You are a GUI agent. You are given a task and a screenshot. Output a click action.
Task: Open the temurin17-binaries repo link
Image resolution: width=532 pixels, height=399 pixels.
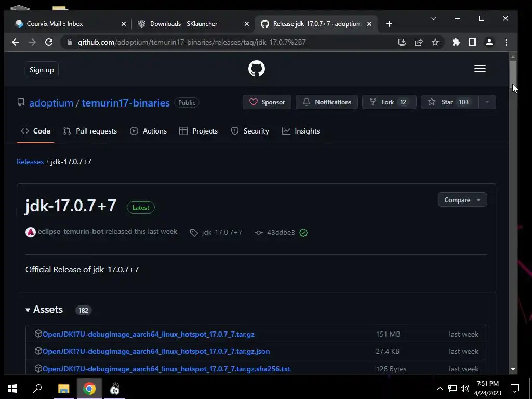click(126, 103)
